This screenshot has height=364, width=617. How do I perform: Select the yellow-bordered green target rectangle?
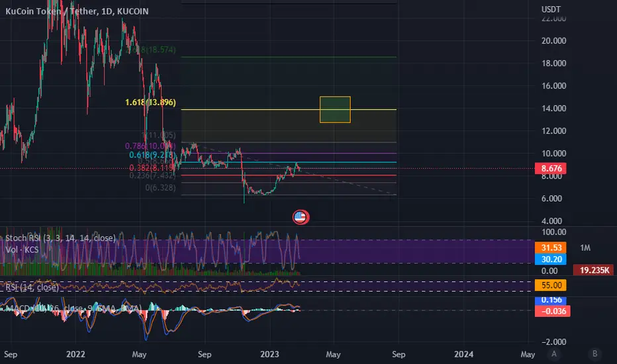(335, 109)
